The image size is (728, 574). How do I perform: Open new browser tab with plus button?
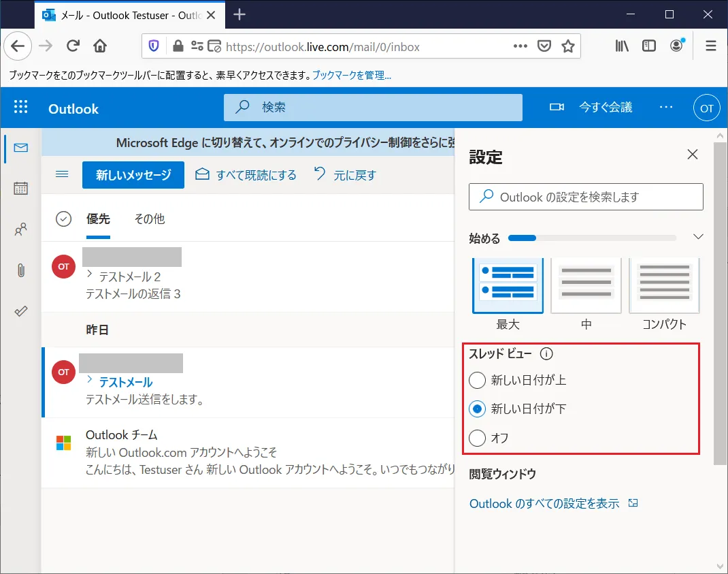[x=239, y=15]
